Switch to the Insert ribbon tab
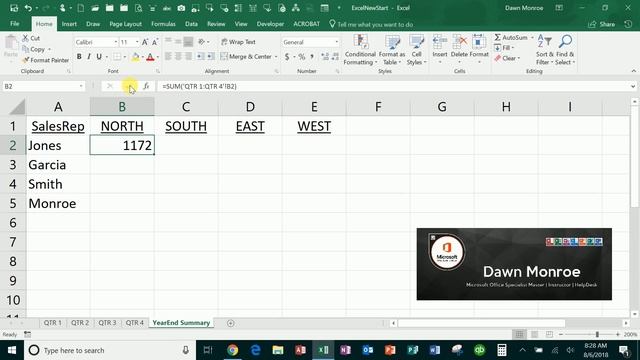The height and width of the screenshot is (360, 640). [69, 24]
